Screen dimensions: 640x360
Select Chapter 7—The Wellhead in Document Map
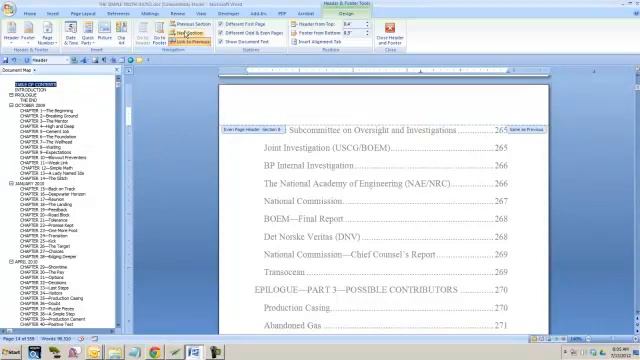46,142
